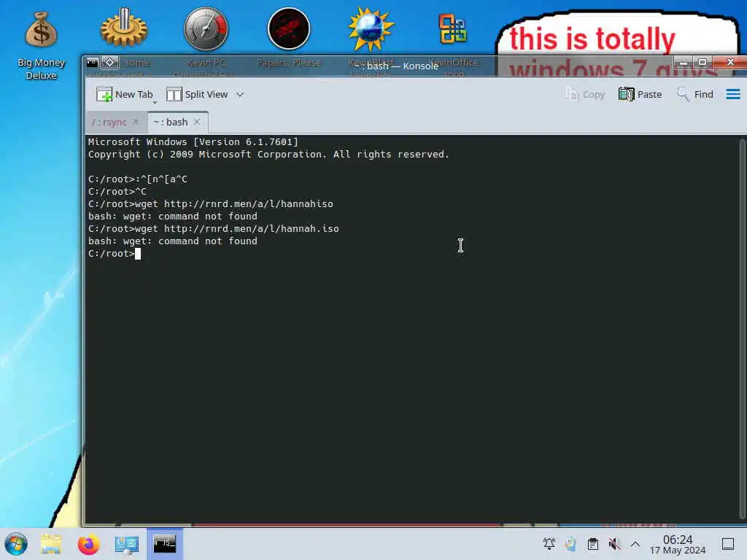Open the Big Money Deluxe desktop icon
Viewport: 747px width, 560px height.
click(x=41, y=46)
